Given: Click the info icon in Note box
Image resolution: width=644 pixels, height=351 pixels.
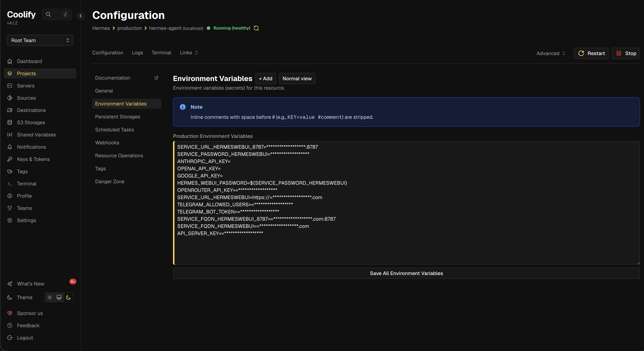Looking at the screenshot, I should (183, 107).
